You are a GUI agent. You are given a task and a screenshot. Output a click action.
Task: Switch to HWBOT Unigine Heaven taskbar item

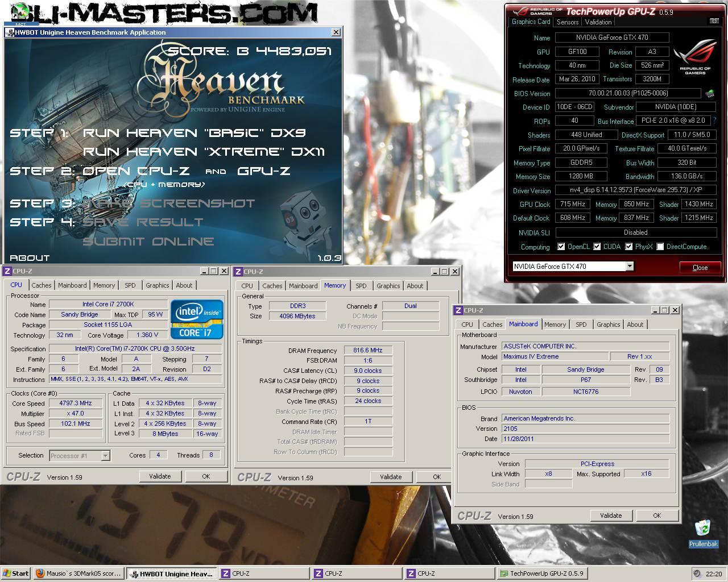171,573
